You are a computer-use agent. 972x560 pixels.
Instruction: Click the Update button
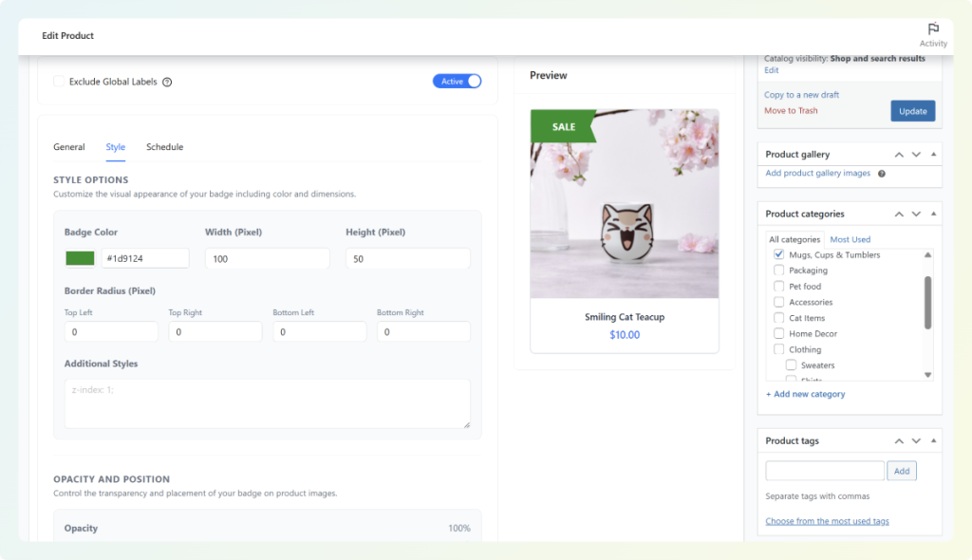pyautogui.click(x=912, y=110)
